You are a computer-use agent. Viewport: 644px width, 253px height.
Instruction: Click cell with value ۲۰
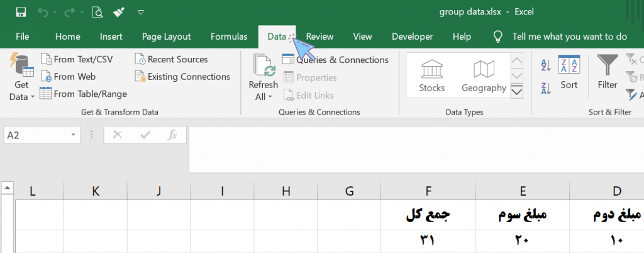[523, 240]
